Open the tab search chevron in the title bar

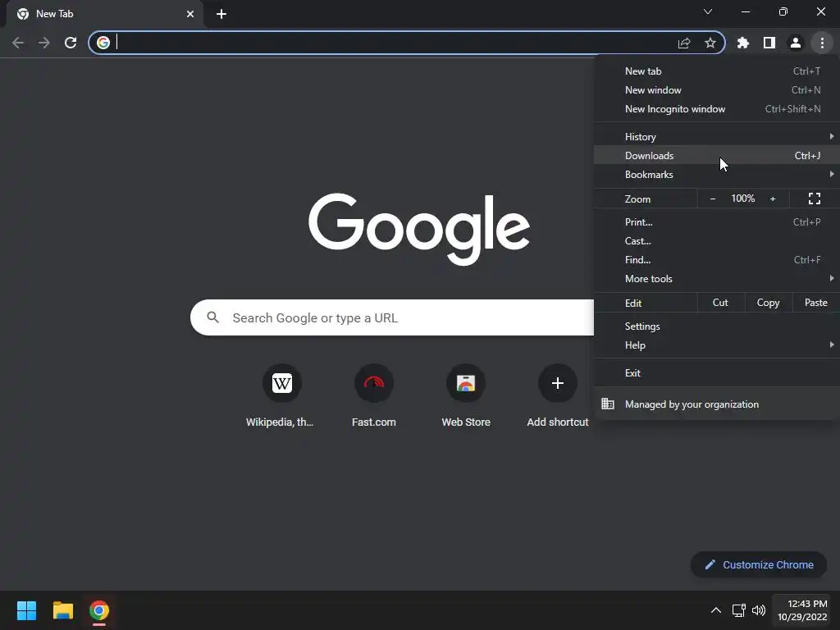click(708, 11)
